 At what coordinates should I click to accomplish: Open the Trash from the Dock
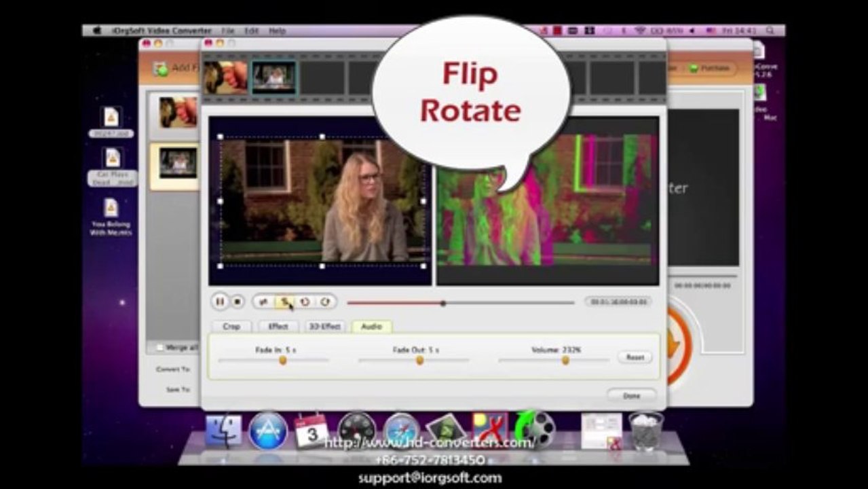645,432
